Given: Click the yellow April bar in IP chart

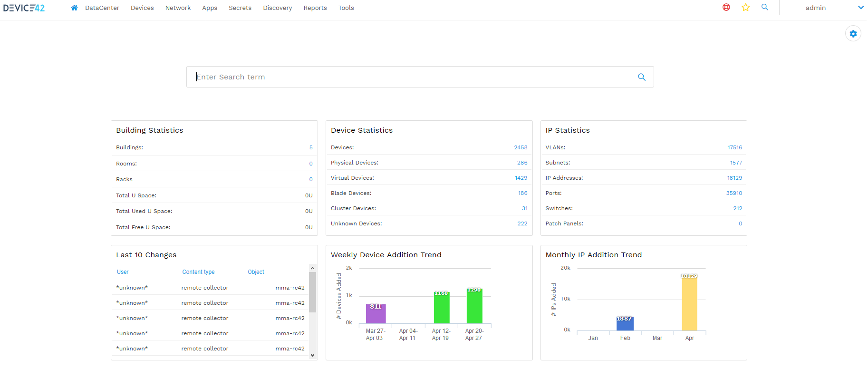Looking at the screenshot, I should 689,303.
